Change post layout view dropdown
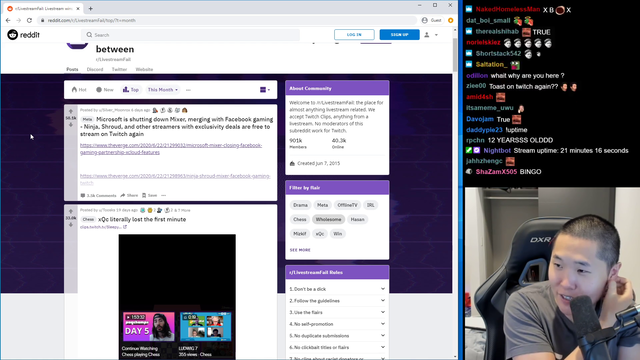This screenshot has height=360, width=640. [x=265, y=90]
